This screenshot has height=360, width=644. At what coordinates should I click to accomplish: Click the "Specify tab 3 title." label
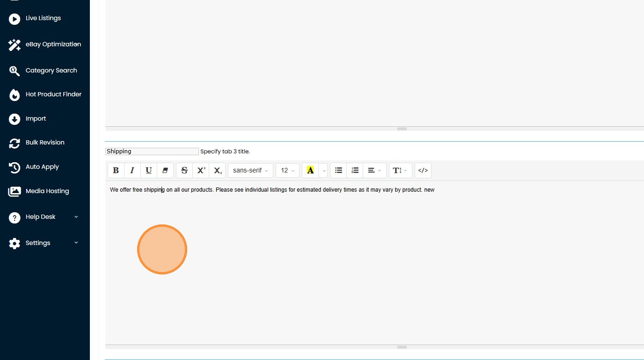225,151
